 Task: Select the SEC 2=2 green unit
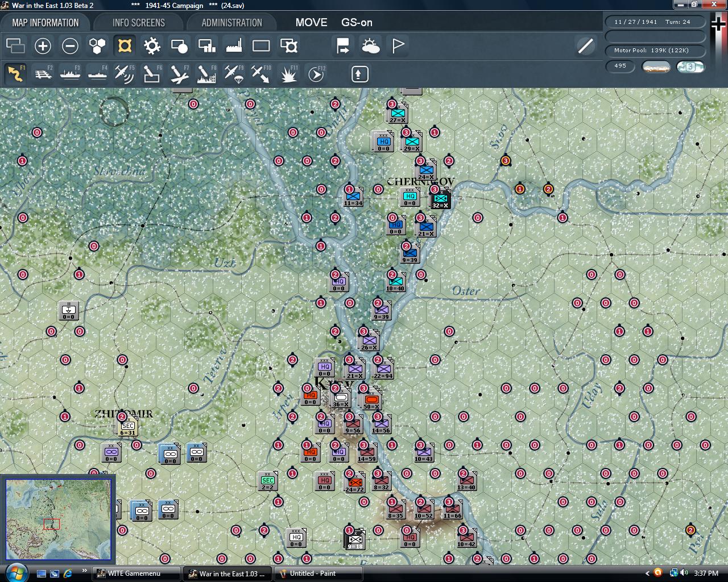[x=267, y=481]
